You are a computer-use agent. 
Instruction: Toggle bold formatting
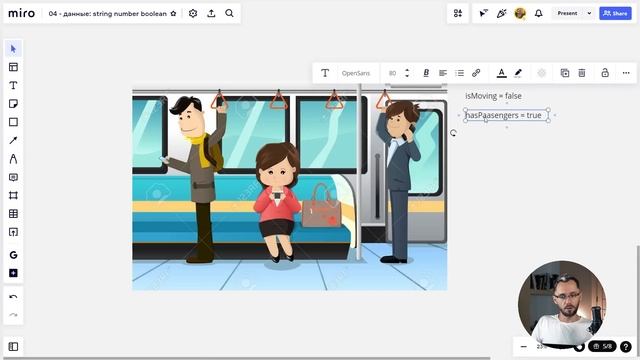[426, 73]
